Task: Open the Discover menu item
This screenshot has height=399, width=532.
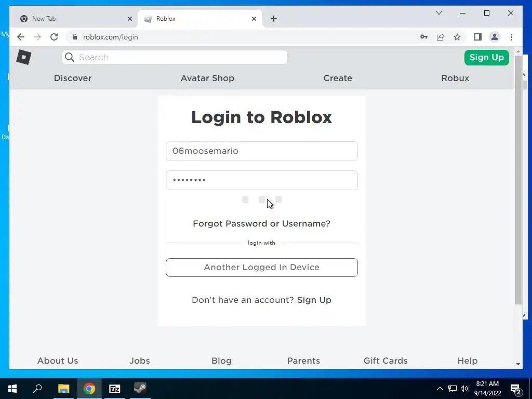Action: (73, 78)
